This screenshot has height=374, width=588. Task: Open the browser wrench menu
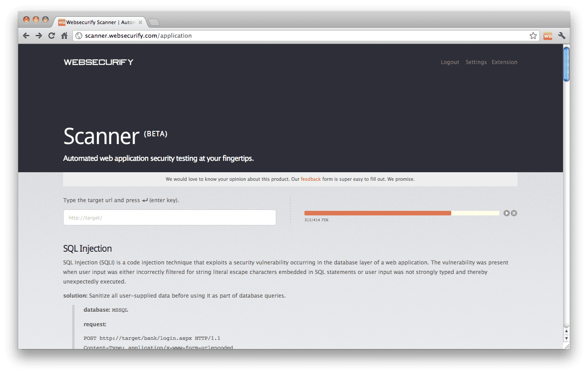click(562, 36)
